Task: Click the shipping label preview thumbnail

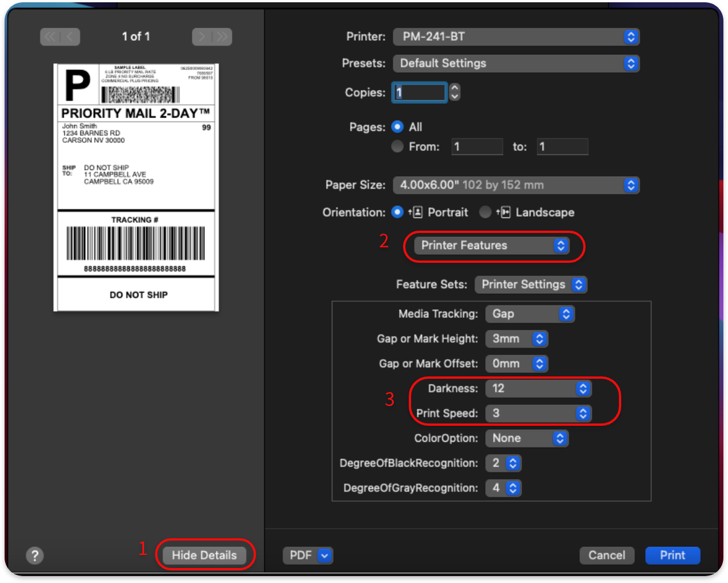Action: pos(136,188)
